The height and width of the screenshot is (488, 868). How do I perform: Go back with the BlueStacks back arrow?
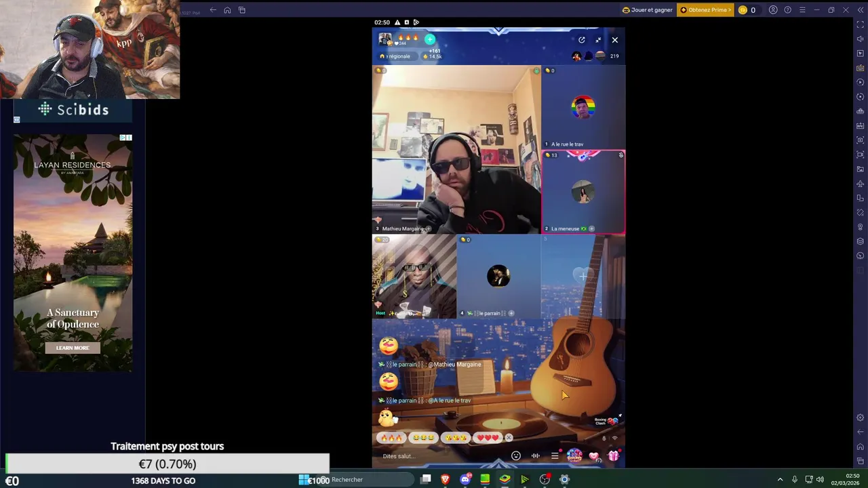(x=213, y=10)
